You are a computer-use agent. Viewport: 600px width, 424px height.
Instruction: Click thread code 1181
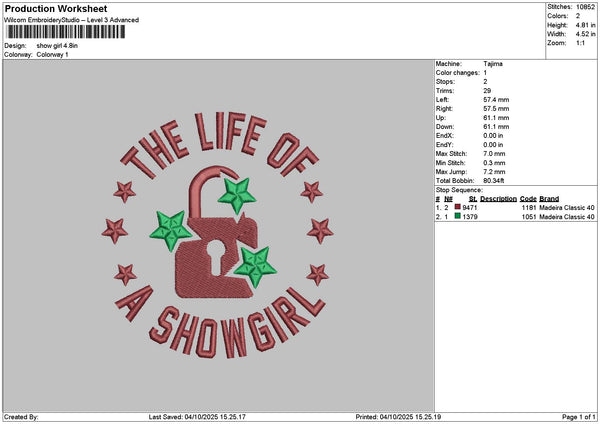[x=529, y=208]
